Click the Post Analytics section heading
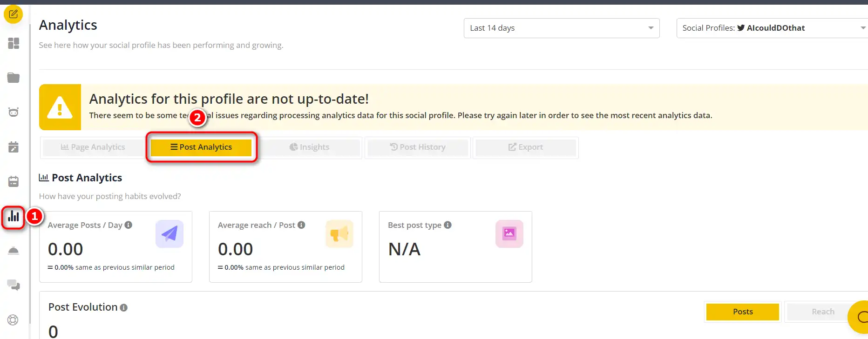 [87, 178]
